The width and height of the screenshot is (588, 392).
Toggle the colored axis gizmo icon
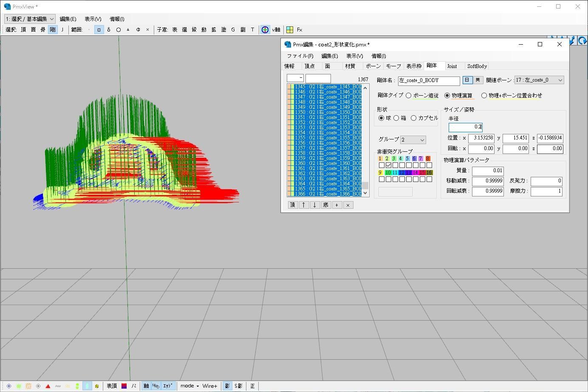point(265,30)
